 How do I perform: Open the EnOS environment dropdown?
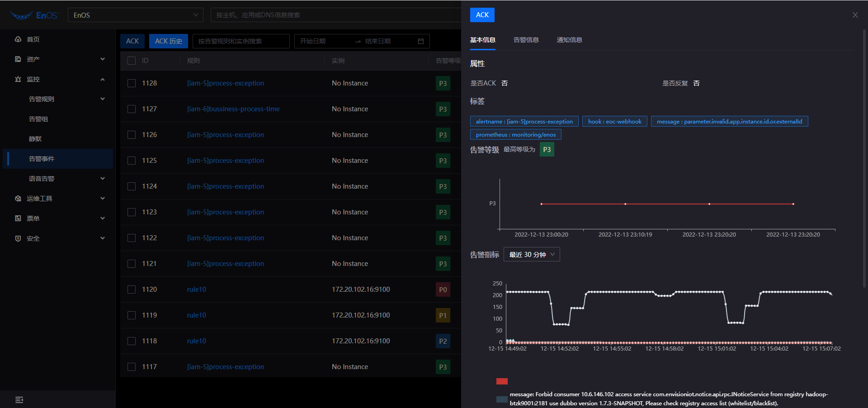coord(136,15)
